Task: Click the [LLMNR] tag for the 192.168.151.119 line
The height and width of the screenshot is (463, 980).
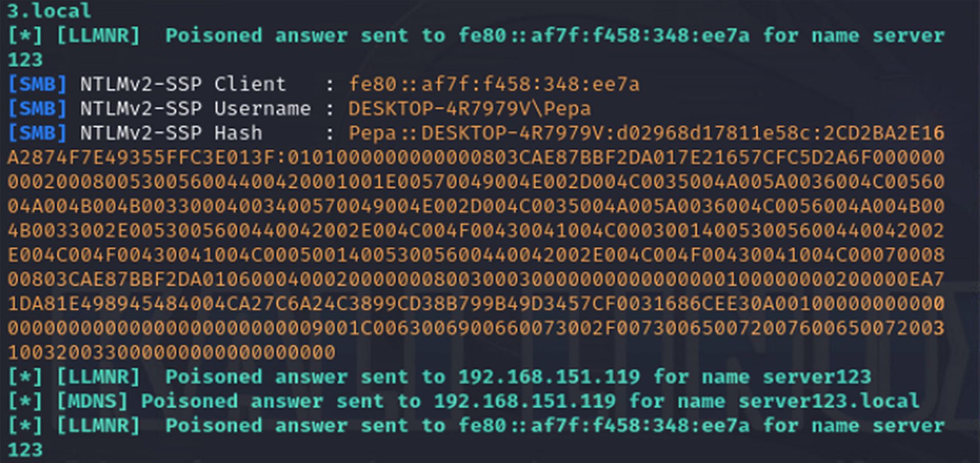Action: (98, 377)
